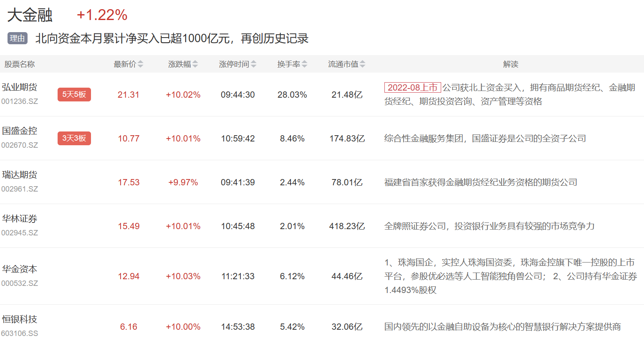Select stock code 002961.SZ

(20, 189)
